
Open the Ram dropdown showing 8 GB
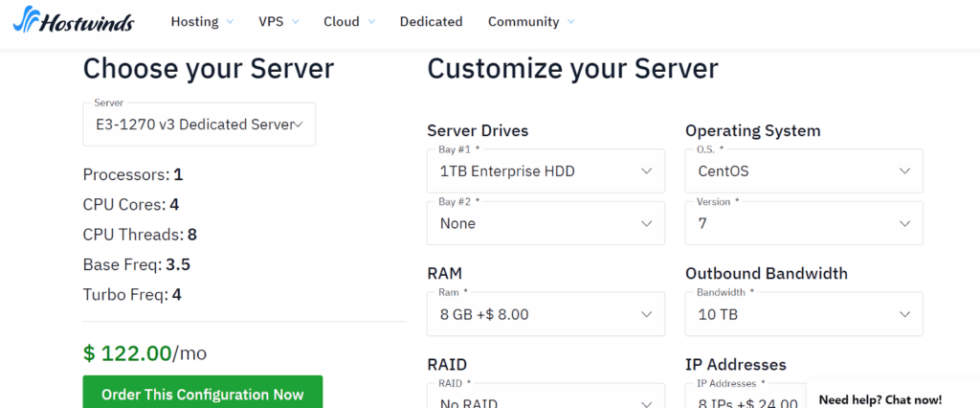click(546, 314)
